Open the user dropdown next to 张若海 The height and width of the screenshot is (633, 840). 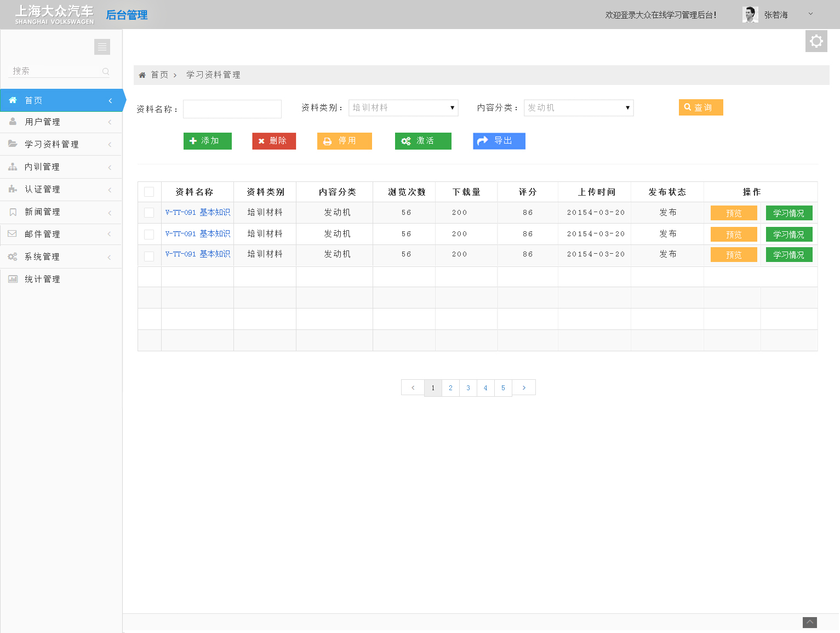[x=811, y=14]
